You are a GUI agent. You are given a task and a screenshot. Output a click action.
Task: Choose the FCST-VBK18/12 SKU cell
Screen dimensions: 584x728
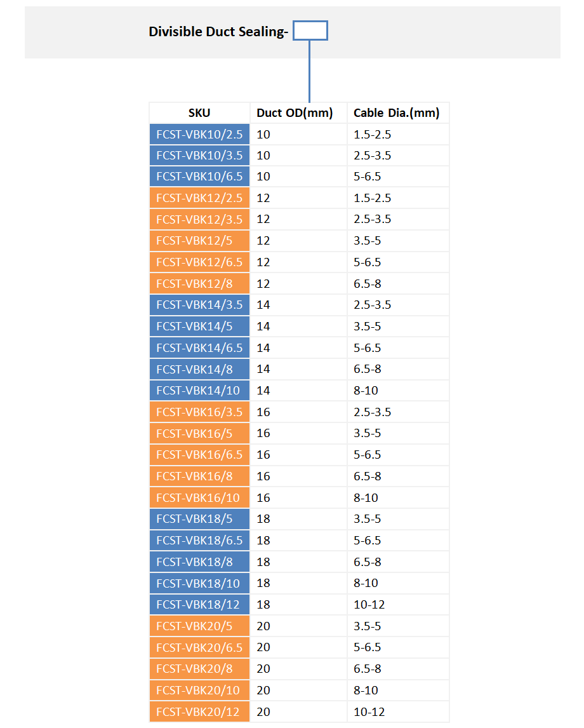tap(199, 604)
